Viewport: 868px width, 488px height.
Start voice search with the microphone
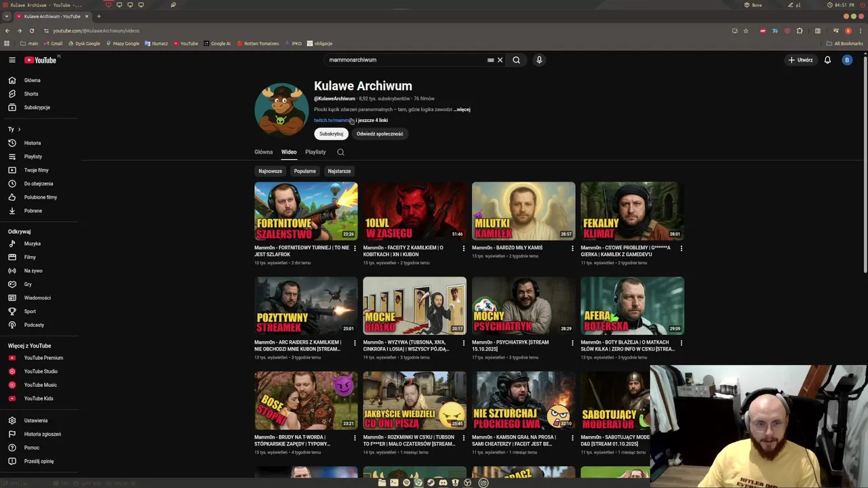pyautogui.click(x=539, y=60)
